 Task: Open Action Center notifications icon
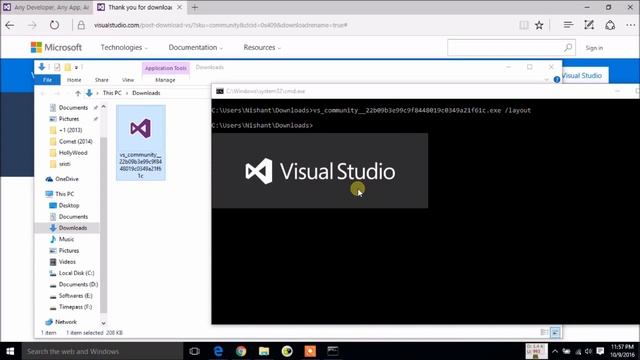pos(600,351)
